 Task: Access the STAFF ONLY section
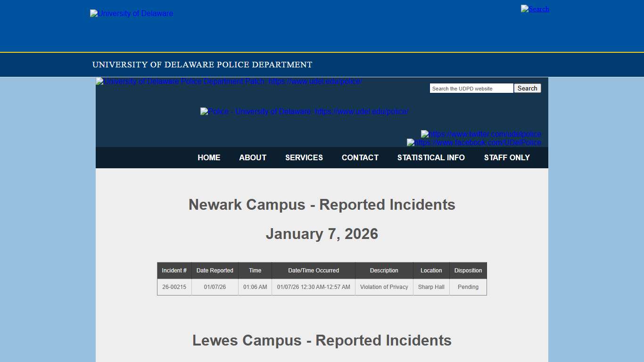pyautogui.click(x=507, y=157)
